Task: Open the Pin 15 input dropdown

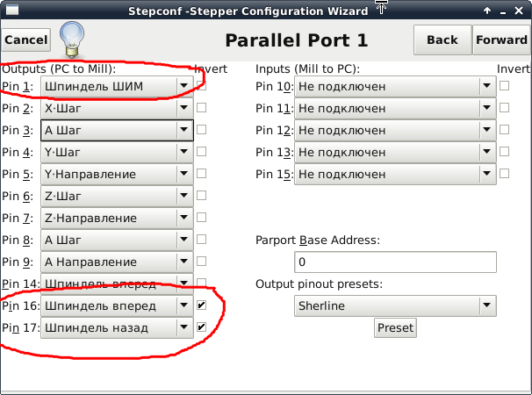Action: [394, 174]
